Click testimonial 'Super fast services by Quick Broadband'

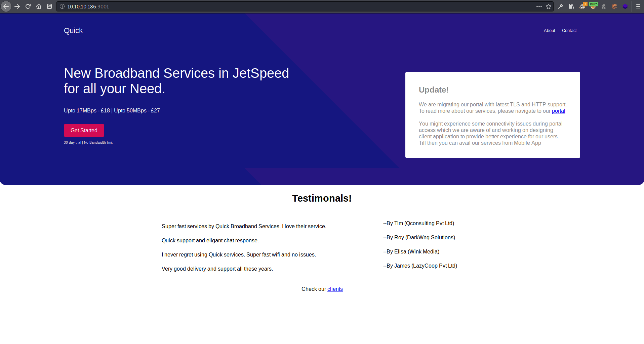(244, 227)
